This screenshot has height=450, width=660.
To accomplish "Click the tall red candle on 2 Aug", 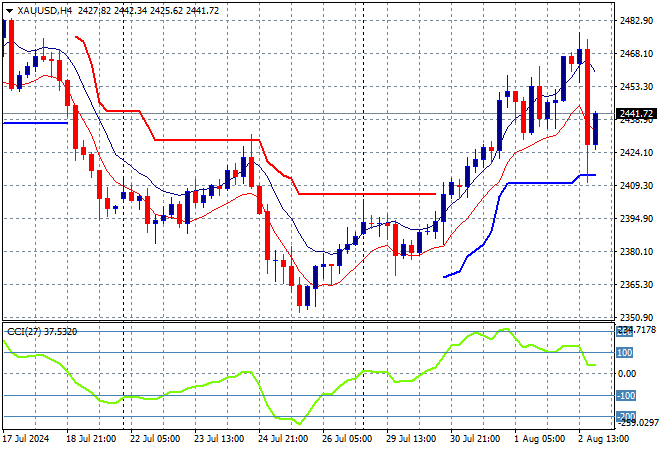I will pos(587,97).
